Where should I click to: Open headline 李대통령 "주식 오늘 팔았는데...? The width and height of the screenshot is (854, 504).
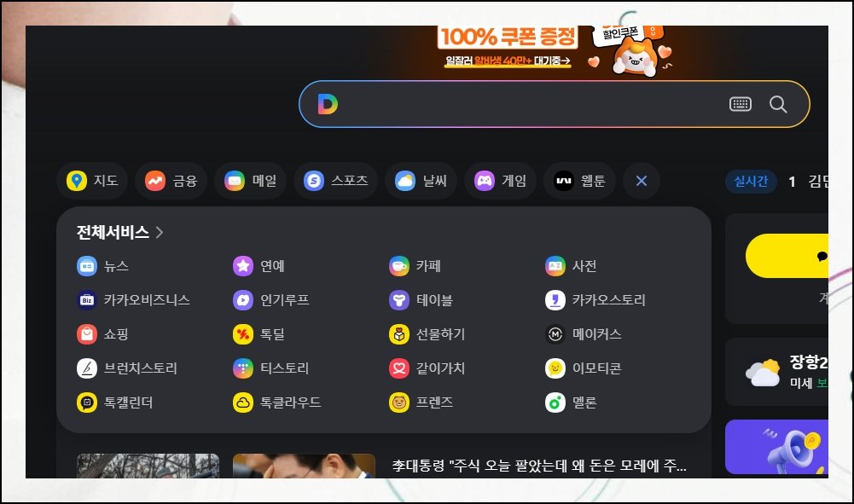pos(539,466)
